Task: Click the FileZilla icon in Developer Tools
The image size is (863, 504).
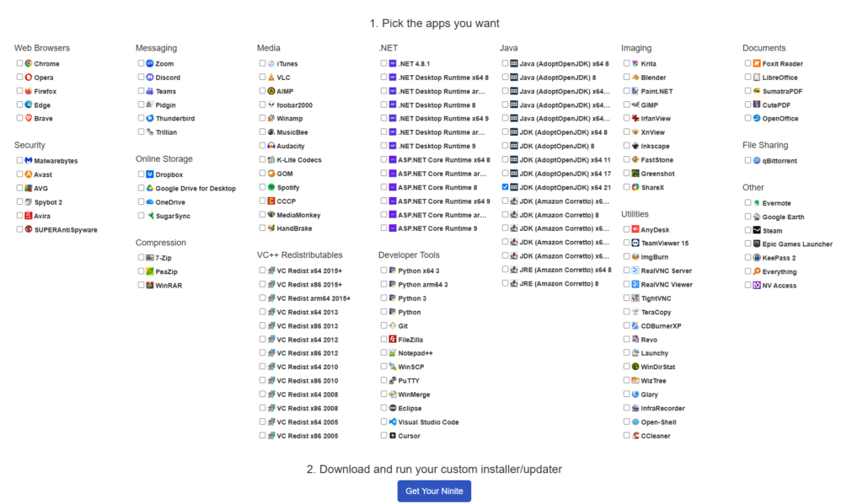Action: pyautogui.click(x=392, y=340)
